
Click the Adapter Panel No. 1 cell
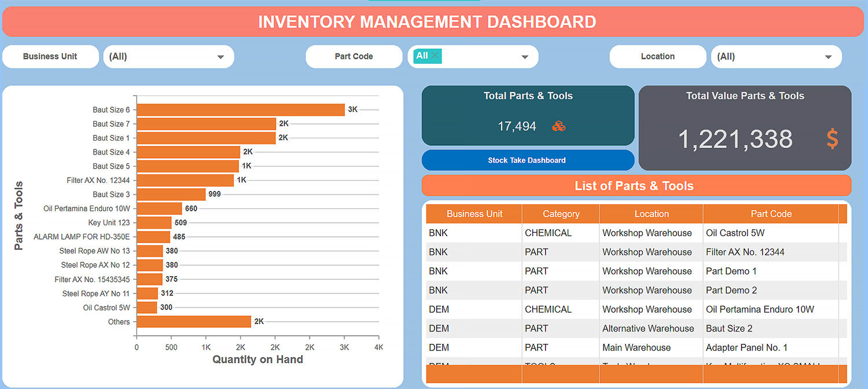[x=746, y=347]
